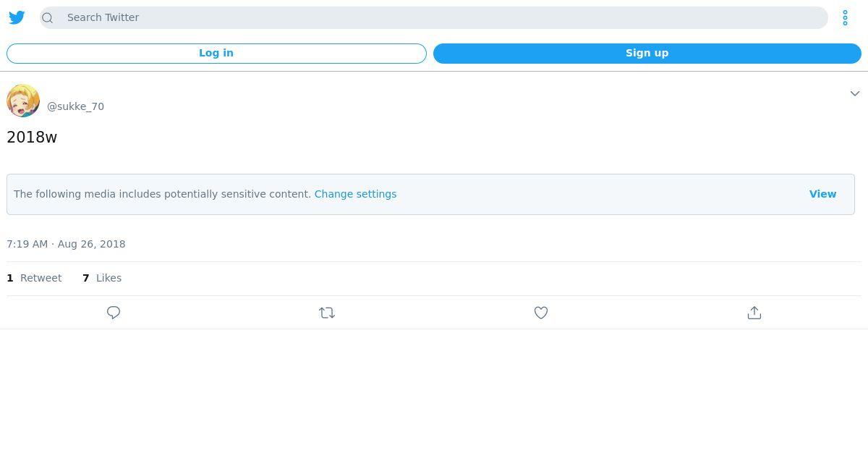
Task: Reply to the tweet via the speech-bubble icon
Action: coord(114,313)
